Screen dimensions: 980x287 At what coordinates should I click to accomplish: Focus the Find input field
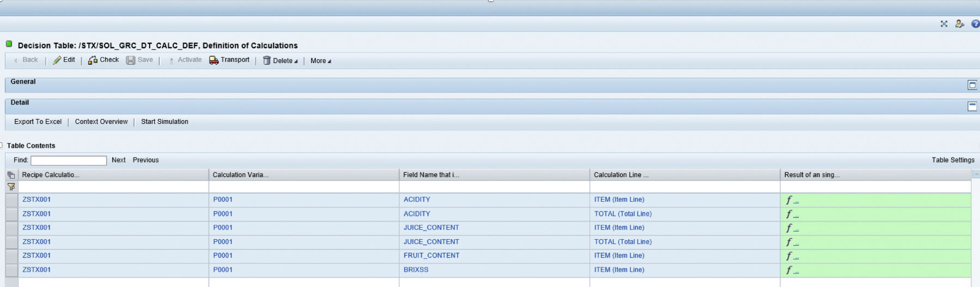pos(69,160)
